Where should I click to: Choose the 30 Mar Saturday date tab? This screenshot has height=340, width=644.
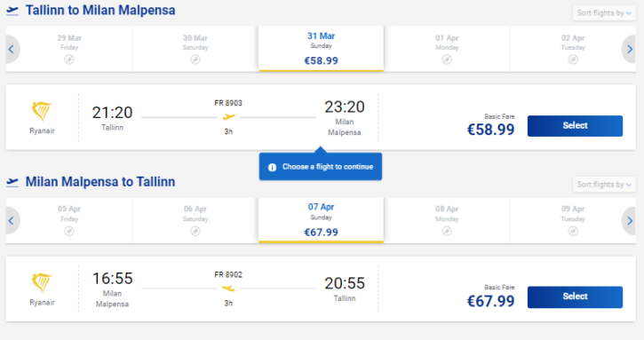click(195, 49)
